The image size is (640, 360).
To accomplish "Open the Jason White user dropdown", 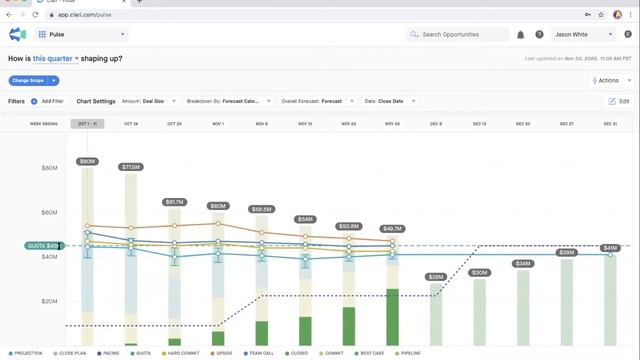I will point(584,34).
